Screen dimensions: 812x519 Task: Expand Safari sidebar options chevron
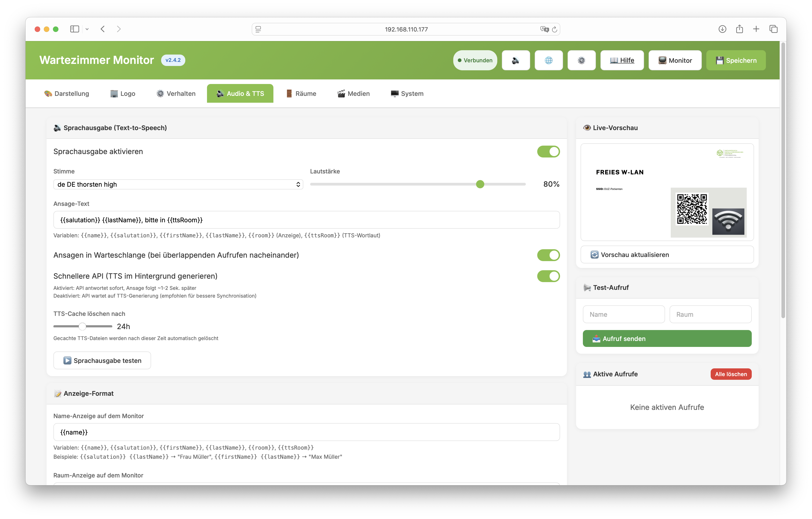(x=87, y=29)
